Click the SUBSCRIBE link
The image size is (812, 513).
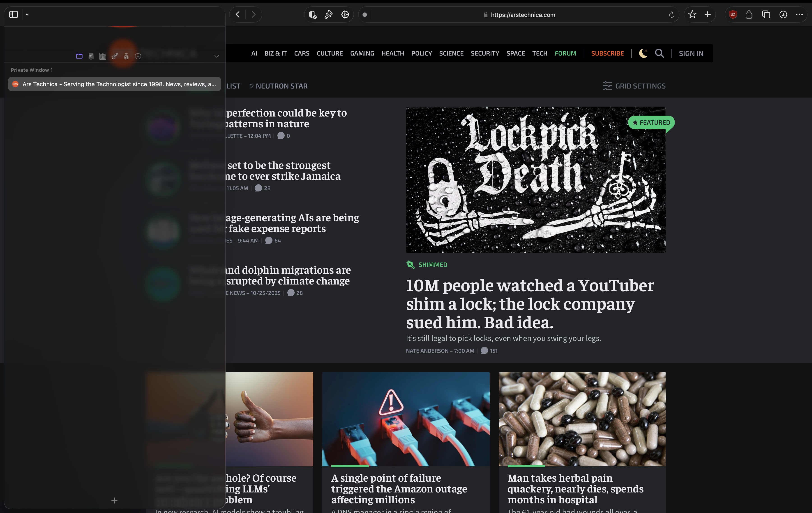pos(607,53)
